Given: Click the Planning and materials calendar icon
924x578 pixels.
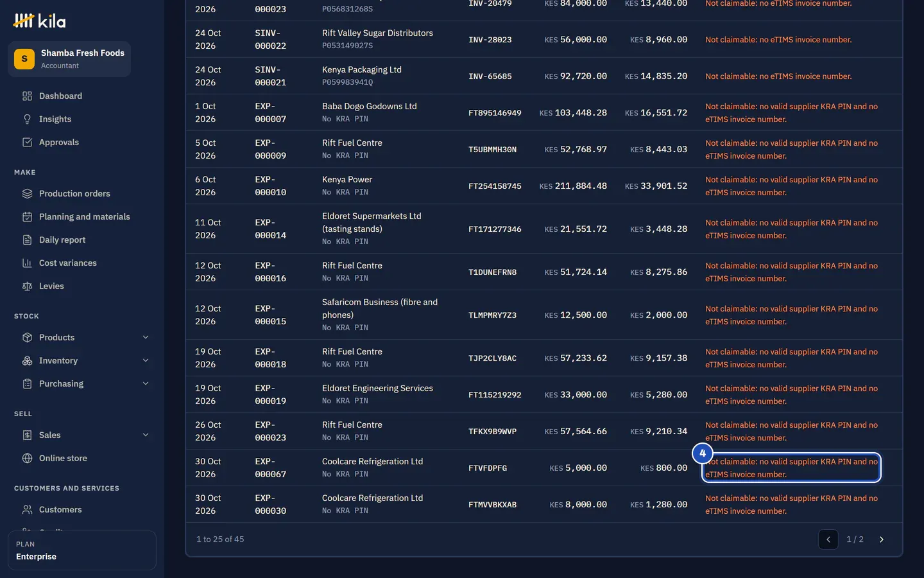Looking at the screenshot, I should click(x=27, y=216).
